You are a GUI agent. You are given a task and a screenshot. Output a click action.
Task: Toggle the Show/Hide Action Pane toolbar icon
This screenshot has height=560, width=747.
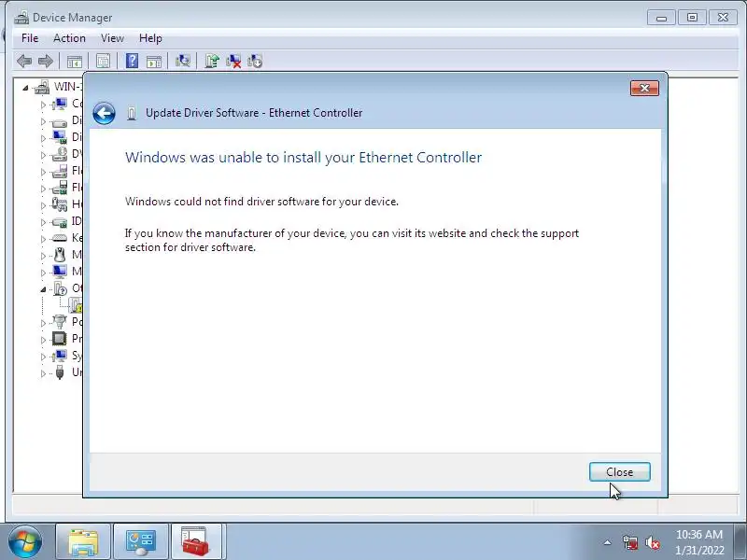(154, 61)
